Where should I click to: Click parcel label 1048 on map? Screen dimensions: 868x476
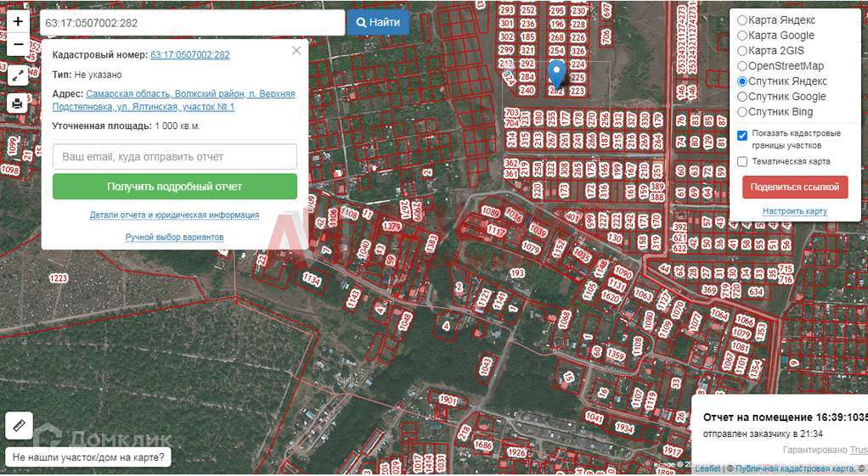(x=404, y=322)
